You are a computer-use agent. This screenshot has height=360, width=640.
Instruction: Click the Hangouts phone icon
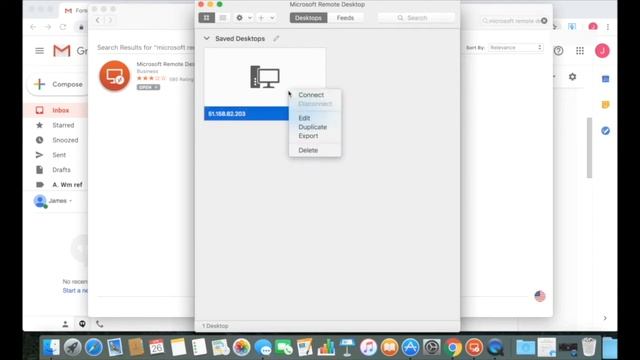(100, 324)
